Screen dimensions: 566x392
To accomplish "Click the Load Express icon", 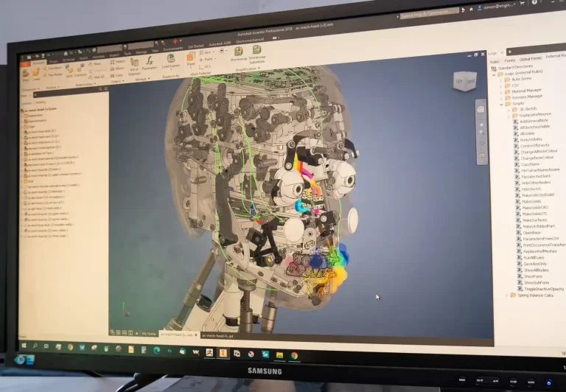I will [171, 61].
